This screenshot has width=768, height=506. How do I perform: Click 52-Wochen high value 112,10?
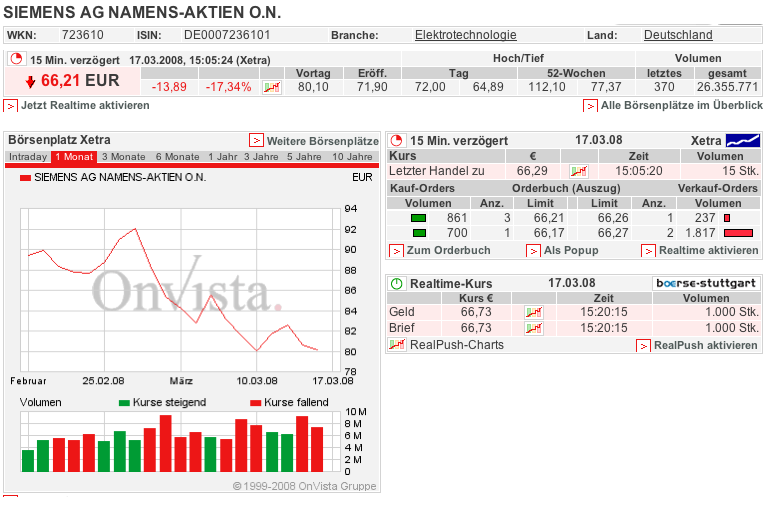coord(547,87)
